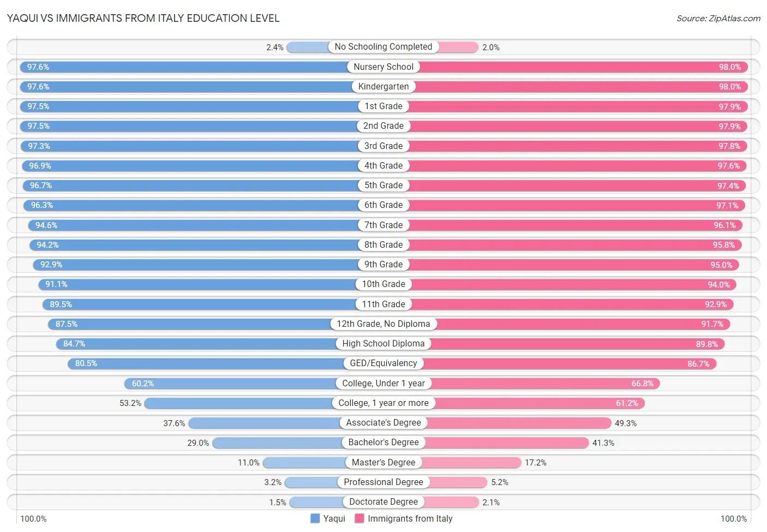Click the Yaqui blue legend swatch
Viewport: 767px width, 532px height.
[315, 518]
